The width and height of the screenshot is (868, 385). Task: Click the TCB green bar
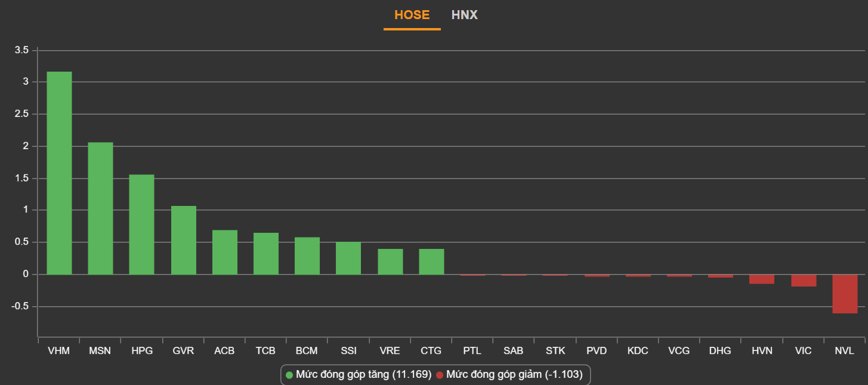tap(266, 253)
